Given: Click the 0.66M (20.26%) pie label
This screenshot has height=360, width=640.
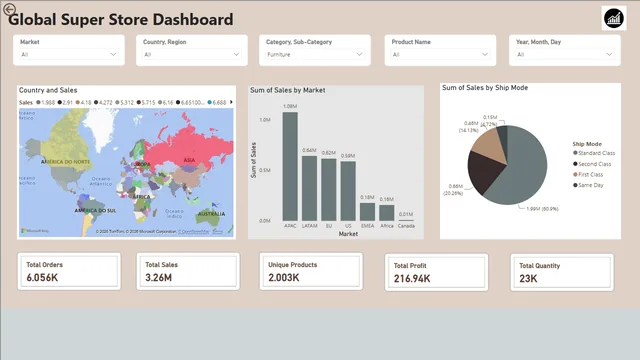Looking at the screenshot, I should (453, 190).
